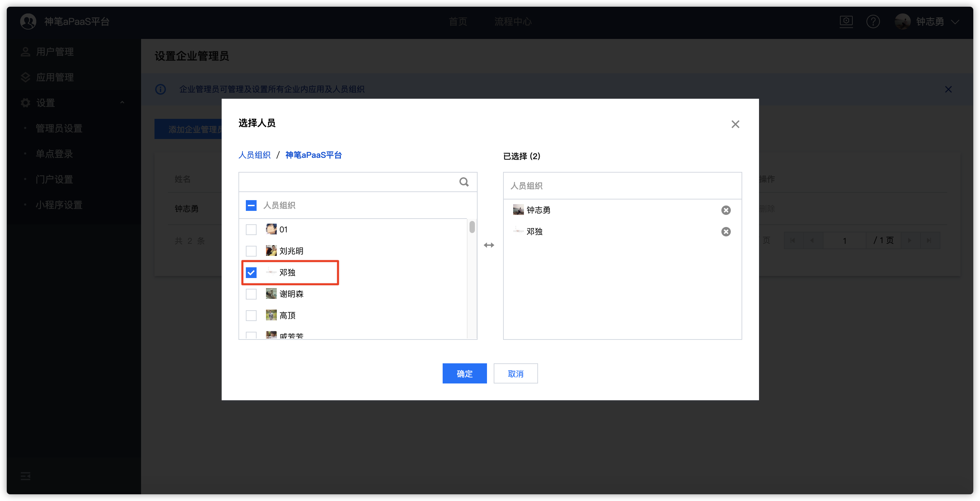Open 管理员设置 in the sidebar
Viewport: 980px width, 501px height.
[59, 128]
